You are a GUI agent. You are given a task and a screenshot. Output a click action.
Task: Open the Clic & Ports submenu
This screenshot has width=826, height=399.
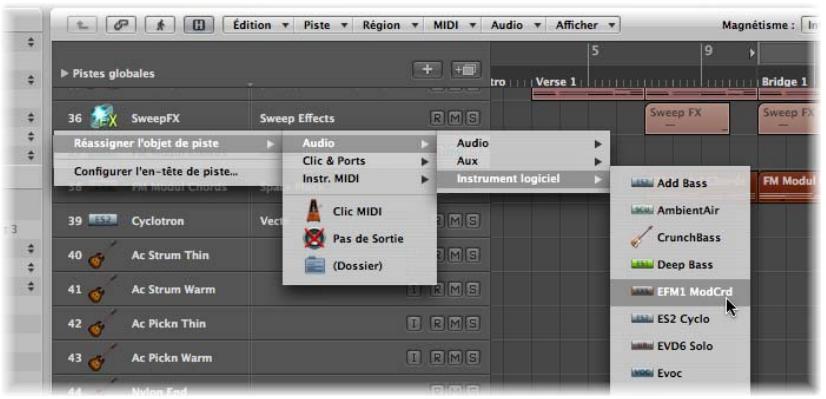point(360,161)
